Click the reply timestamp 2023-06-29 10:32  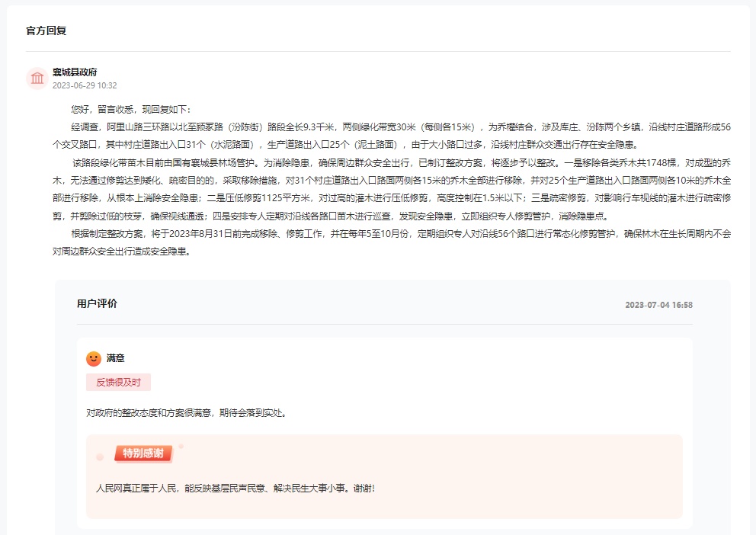point(85,85)
